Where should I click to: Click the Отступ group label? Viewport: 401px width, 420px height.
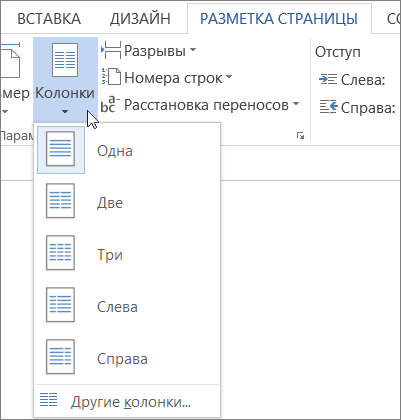click(338, 52)
